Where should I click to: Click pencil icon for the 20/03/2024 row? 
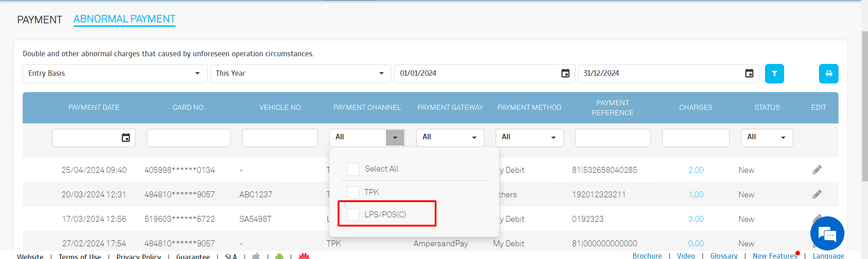[x=817, y=195]
